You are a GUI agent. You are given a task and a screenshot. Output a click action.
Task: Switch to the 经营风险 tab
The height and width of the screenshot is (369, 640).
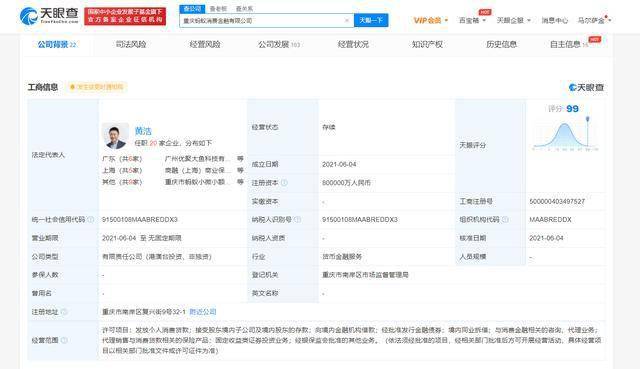(x=205, y=44)
